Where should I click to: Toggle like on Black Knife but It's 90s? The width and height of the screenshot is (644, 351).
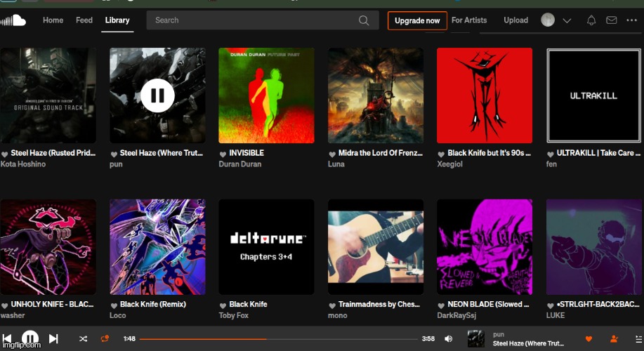point(441,154)
